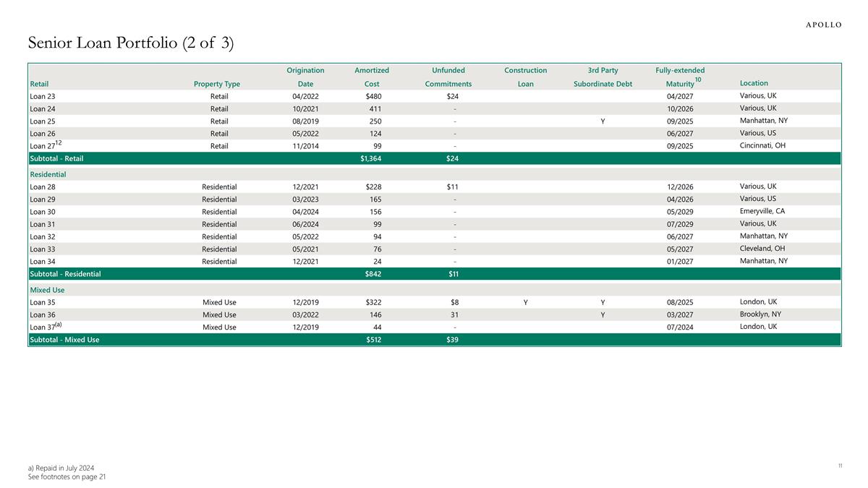Click the See footnotes on page 21 text
The height and width of the screenshot is (488, 868).
click(67, 477)
